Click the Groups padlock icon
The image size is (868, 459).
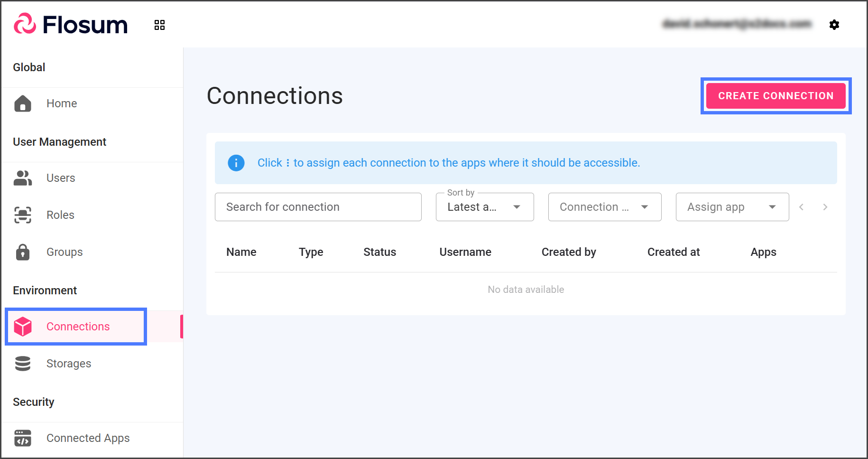[x=23, y=252]
